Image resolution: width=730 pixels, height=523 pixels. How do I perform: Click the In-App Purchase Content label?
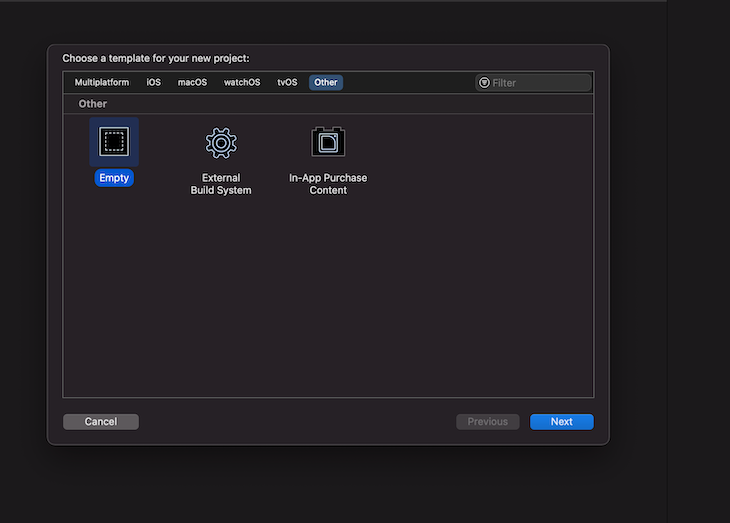click(328, 184)
